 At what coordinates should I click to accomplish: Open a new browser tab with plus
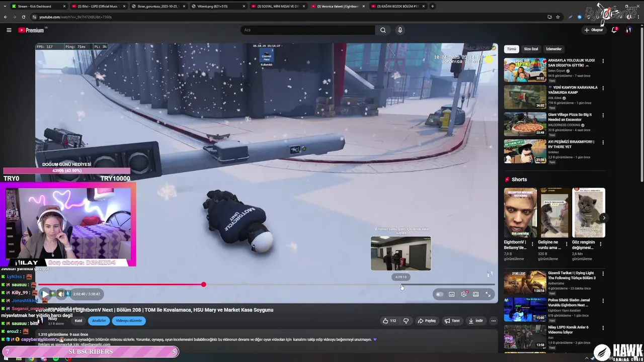tap(433, 7)
